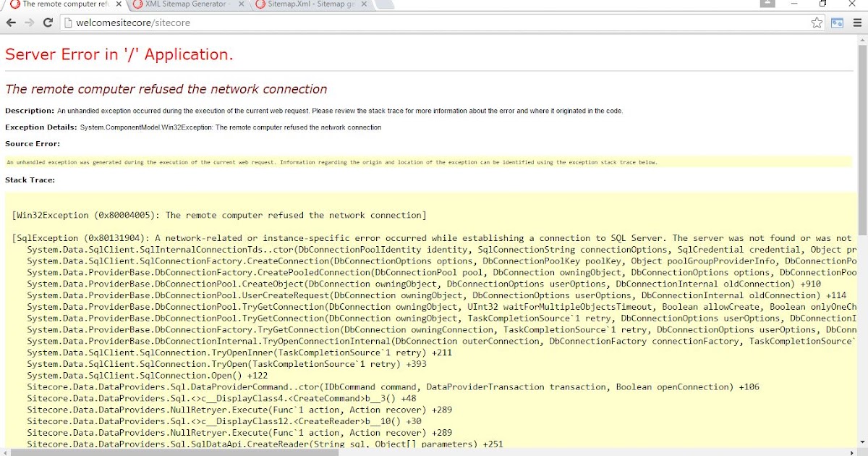Click the translate page icon in the omnibox
Image resolution: width=868 pixels, height=456 pixels.
836,22
